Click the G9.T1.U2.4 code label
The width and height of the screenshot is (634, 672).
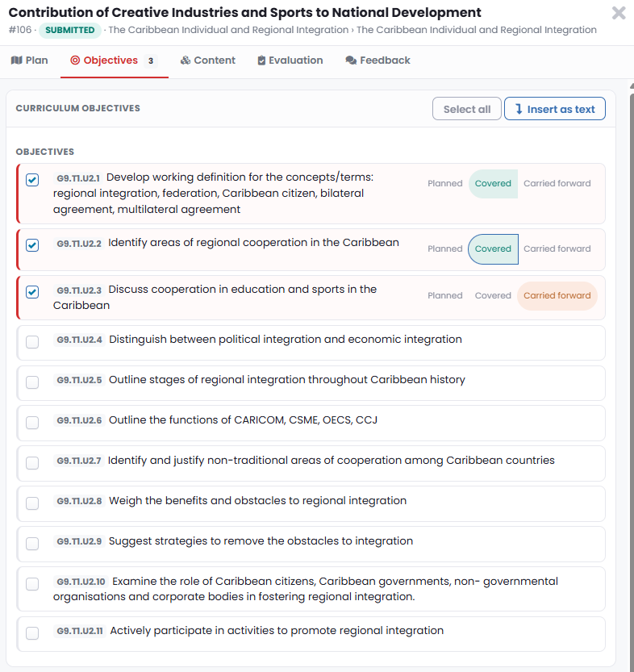point(79,340)
